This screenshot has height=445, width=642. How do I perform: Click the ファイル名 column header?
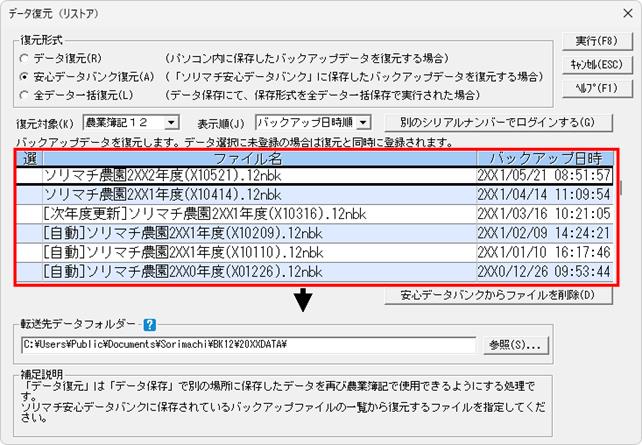[x=260, y=158]
